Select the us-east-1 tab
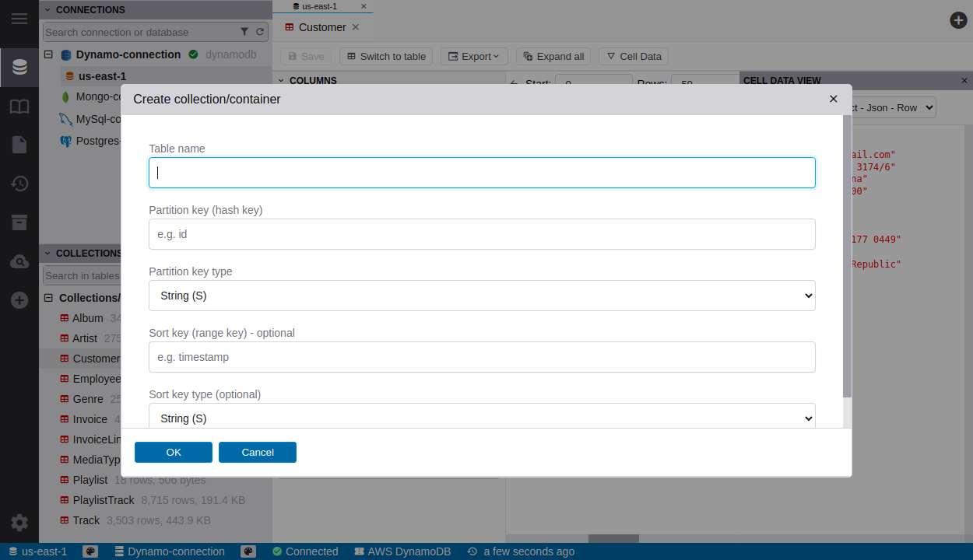Screen dimensions: 973x560 click(x=319, y=6)
